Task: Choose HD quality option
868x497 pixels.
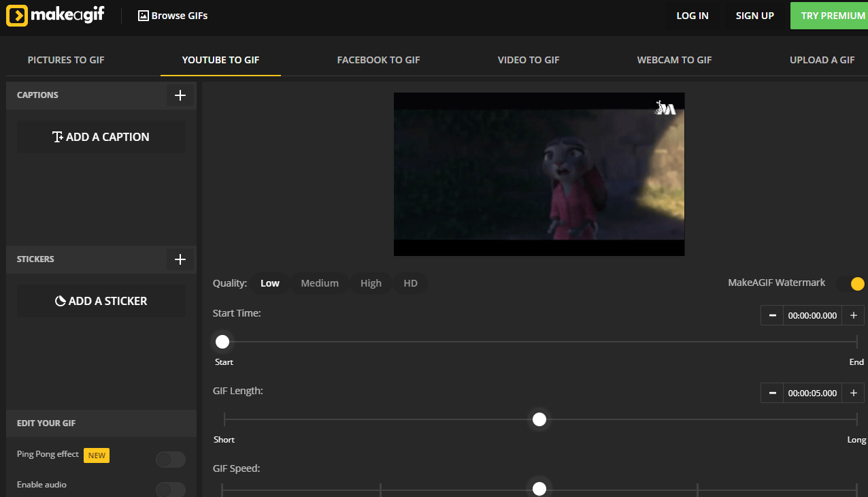Action: click(x=410, y=283)
